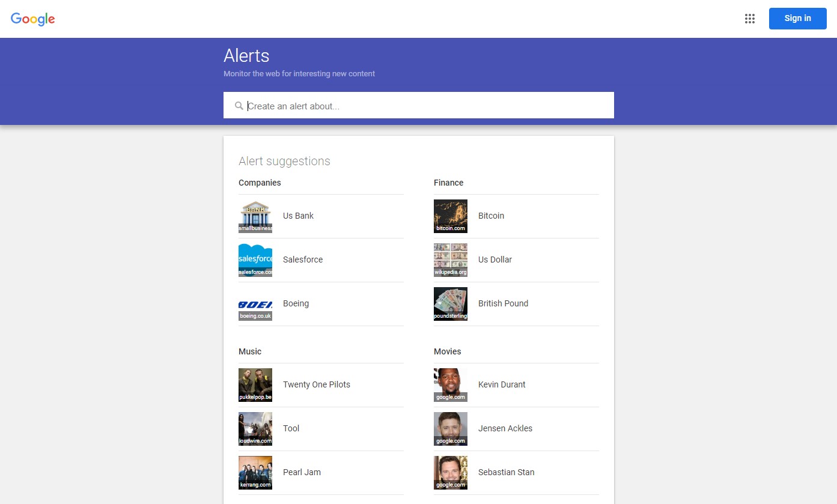Select the Kevin Durant suggestion text
Image resolution: width=837 pixels, height=504 pixels.
point(502,384)
